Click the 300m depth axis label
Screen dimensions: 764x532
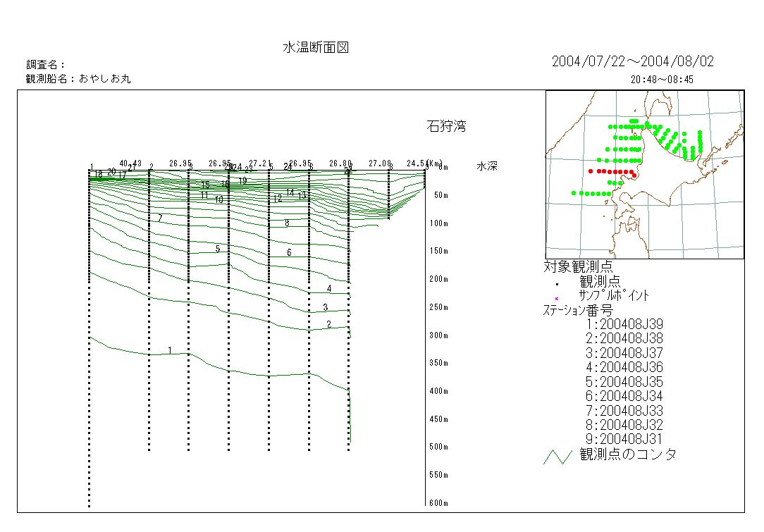437,335
